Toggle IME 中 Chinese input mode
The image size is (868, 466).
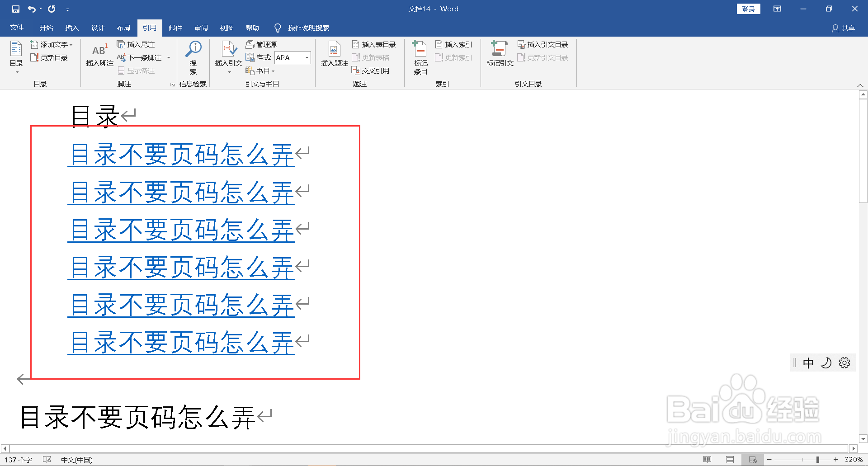(808, 363)
